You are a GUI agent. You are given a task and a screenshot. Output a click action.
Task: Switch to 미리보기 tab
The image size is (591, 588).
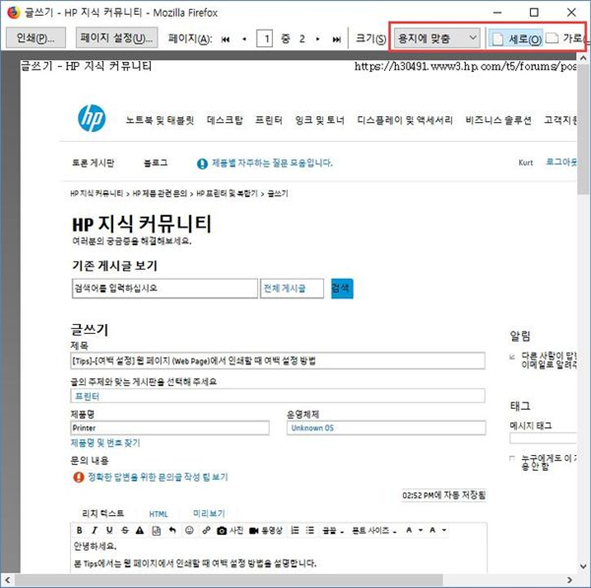209,513
